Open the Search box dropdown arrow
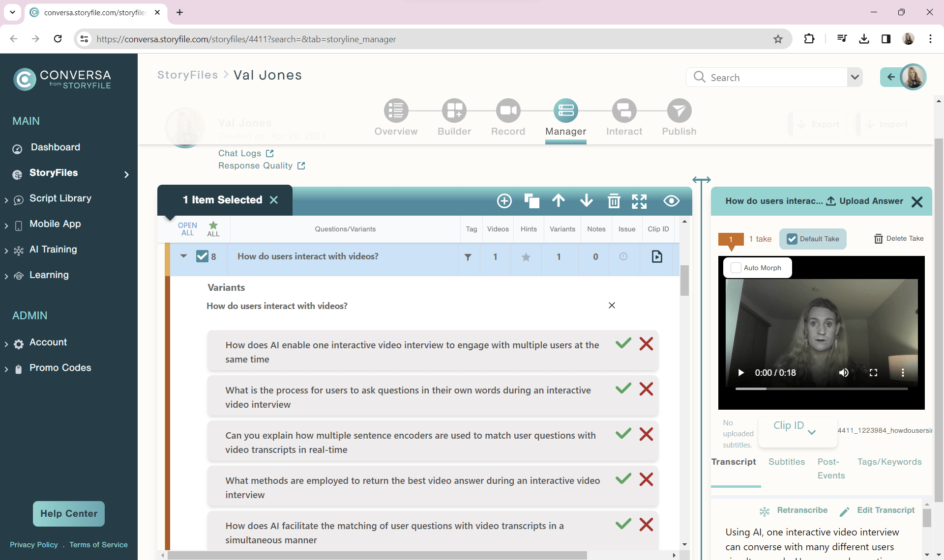Image resolution: width=944 pixels, height=560 pixels. point(855,77)
